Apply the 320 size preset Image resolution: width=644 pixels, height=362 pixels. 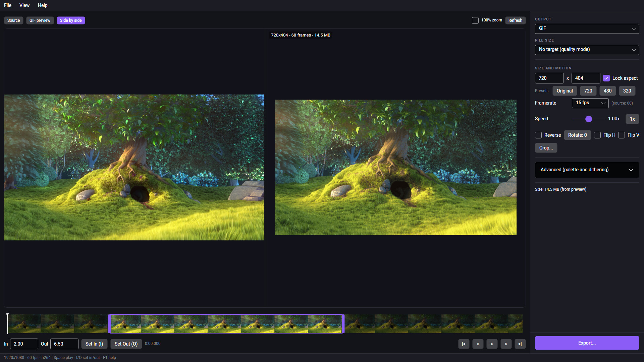(627, 91)
